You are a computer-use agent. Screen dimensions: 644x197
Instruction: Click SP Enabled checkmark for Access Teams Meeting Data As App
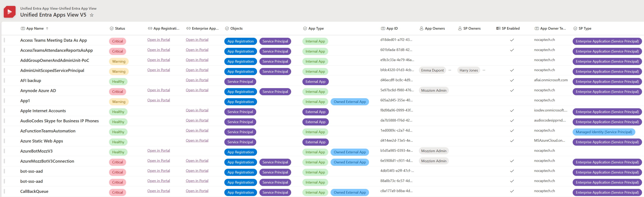[512, 40]
